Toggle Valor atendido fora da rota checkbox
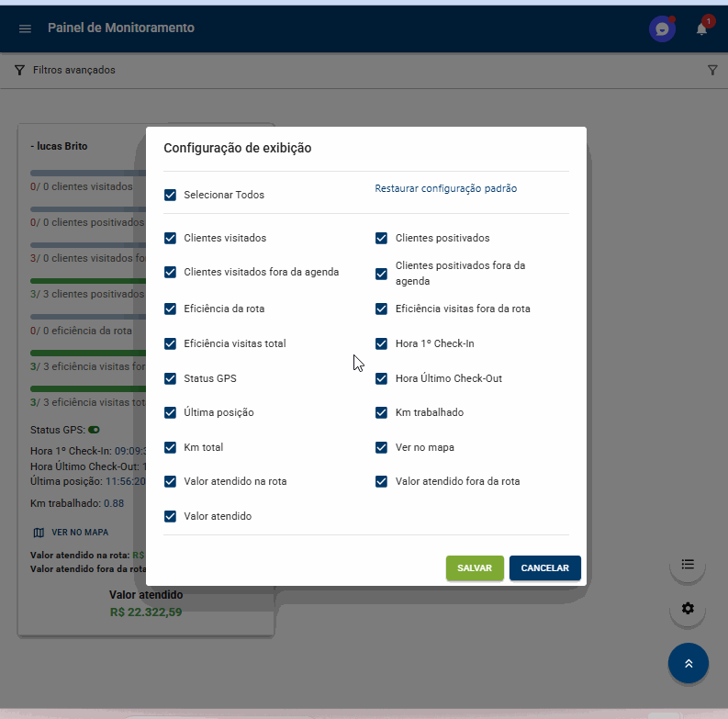 [381, 481]
